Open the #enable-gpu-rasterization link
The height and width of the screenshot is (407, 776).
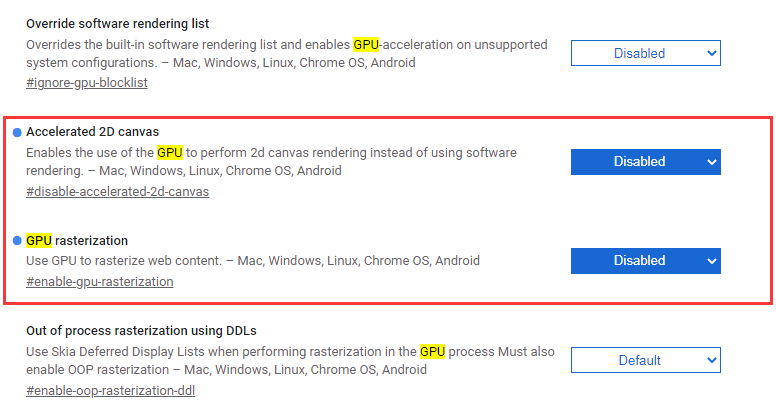(x=99, y=282)
